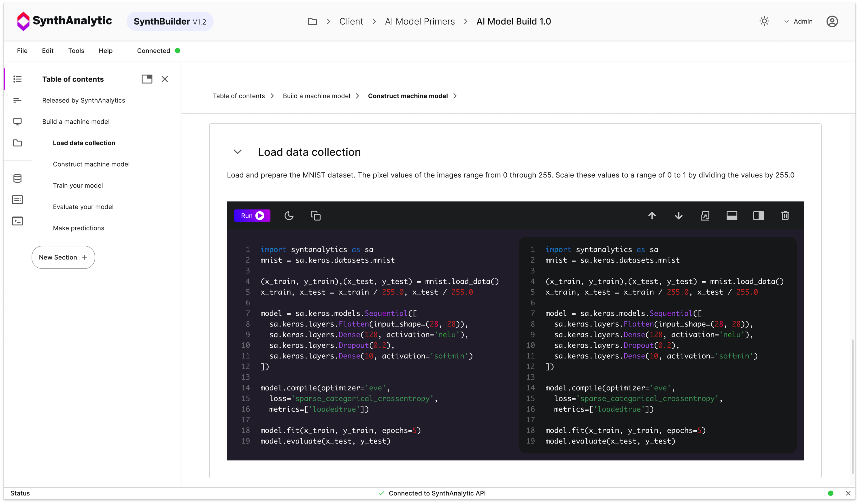Select Train your model in contents
This screenshot has height=504, width=859.
point(78,186)
